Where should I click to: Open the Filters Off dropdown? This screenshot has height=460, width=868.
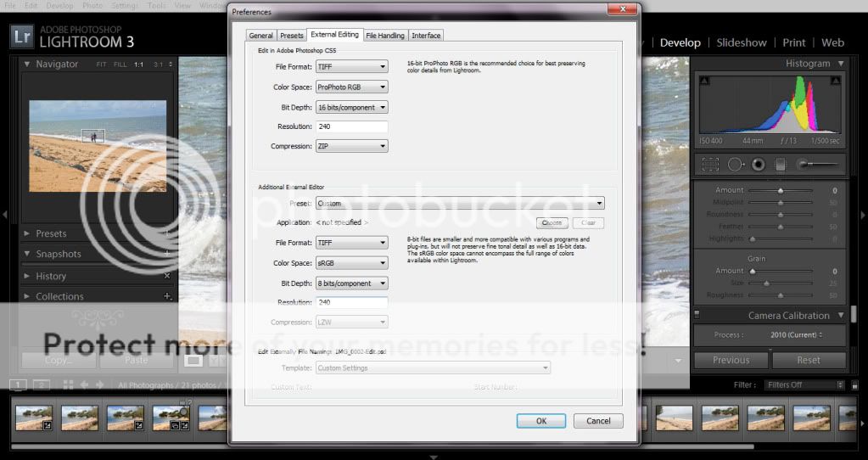pyautogui.click(x=804, y=384)
